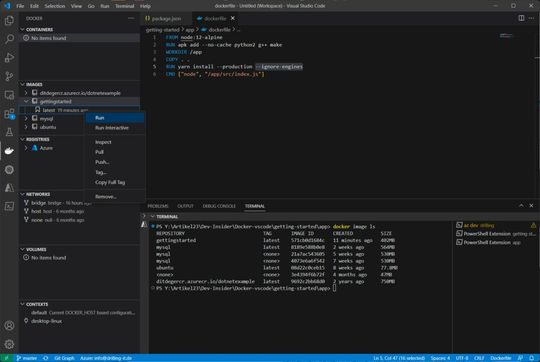
Task: Choose Pull in context menu
Action: click(x=115, y=152)
